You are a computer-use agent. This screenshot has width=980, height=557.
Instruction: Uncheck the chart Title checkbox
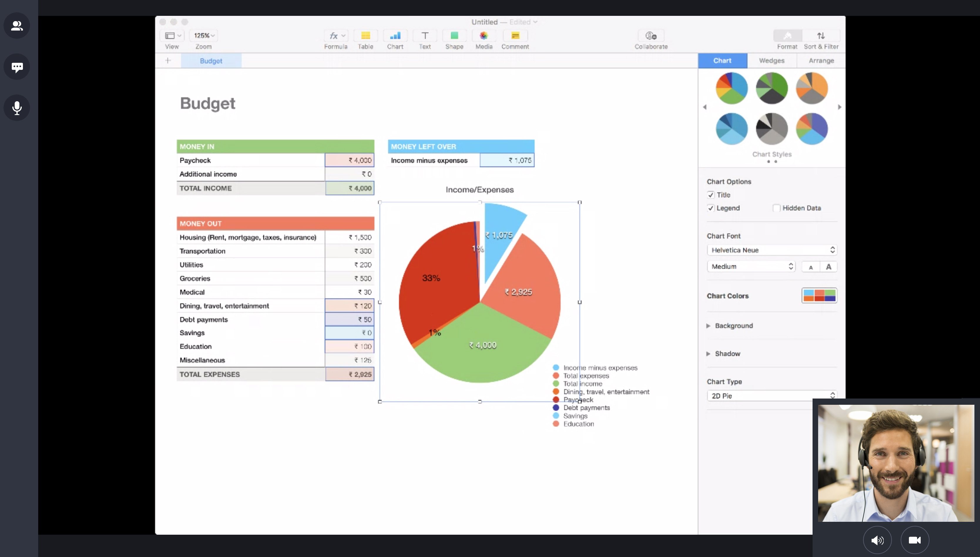(x=711, y=195)
